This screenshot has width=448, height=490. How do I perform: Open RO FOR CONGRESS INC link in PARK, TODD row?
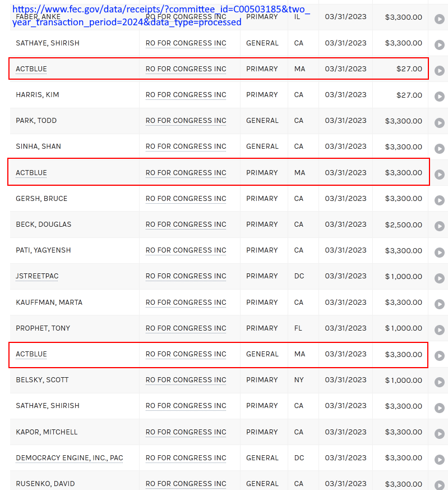point(186,121)
